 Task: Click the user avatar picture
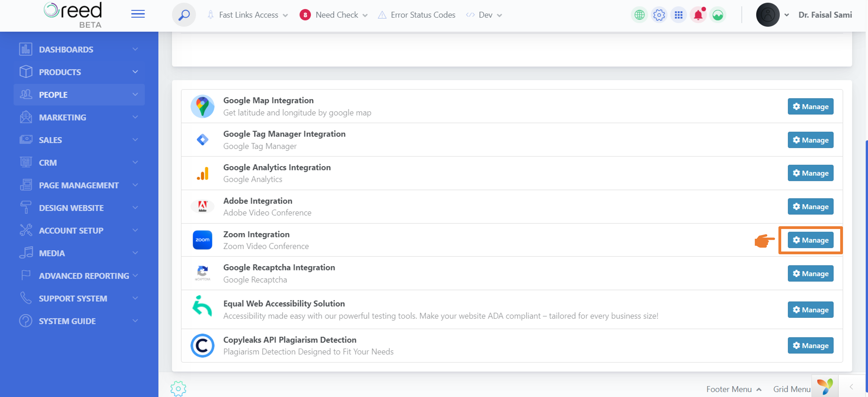pyautogui.click(x=768, y=15)
